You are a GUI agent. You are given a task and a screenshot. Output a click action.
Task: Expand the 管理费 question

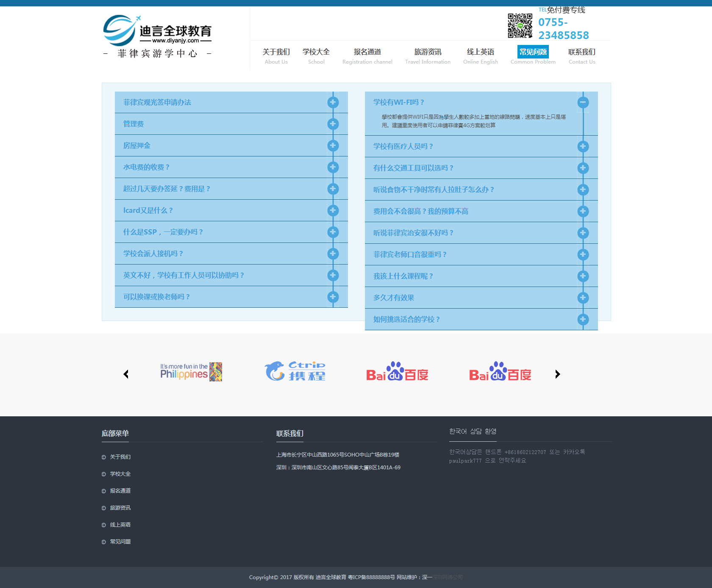point(333,124)
